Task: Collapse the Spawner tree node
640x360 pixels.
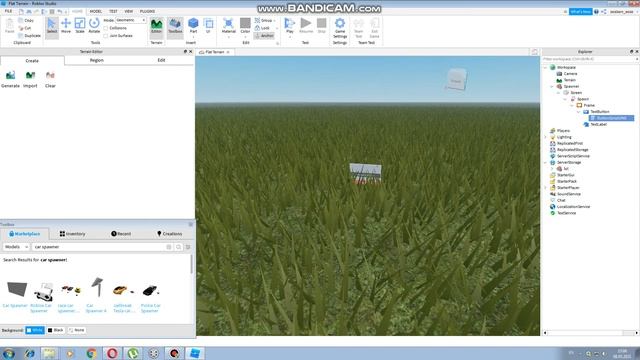Action: click(x=552, y=87)
